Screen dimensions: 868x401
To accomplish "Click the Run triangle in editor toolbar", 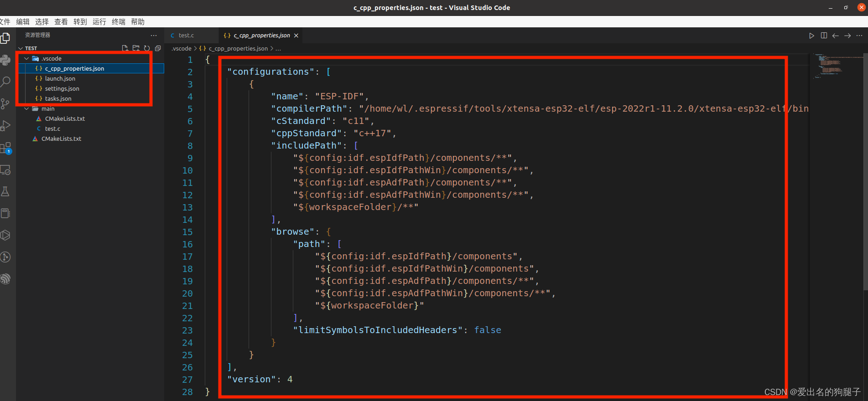I will [x=811, y=36].
